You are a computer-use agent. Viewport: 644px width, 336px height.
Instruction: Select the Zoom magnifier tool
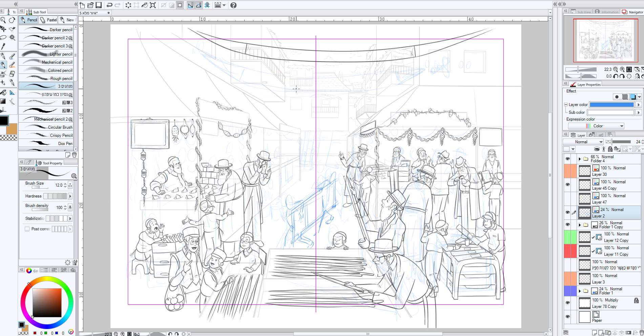(x=3, y=20)
